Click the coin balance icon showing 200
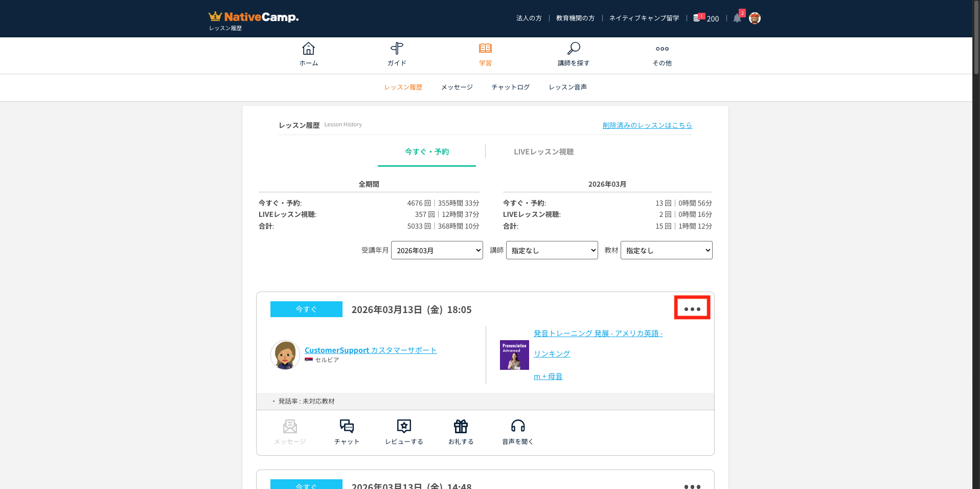 (697, 18)
